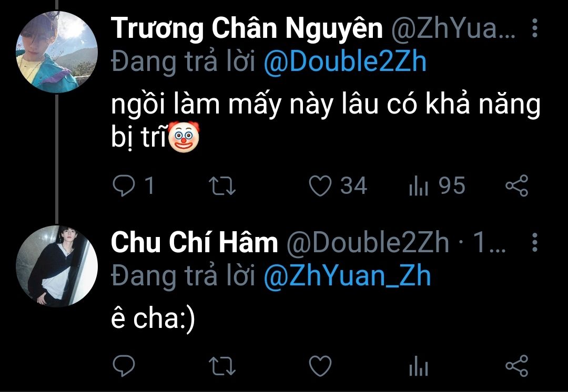Retweet Trương Chân Nguyên's tweet
The image size is (568, 392).
(222, 185)
